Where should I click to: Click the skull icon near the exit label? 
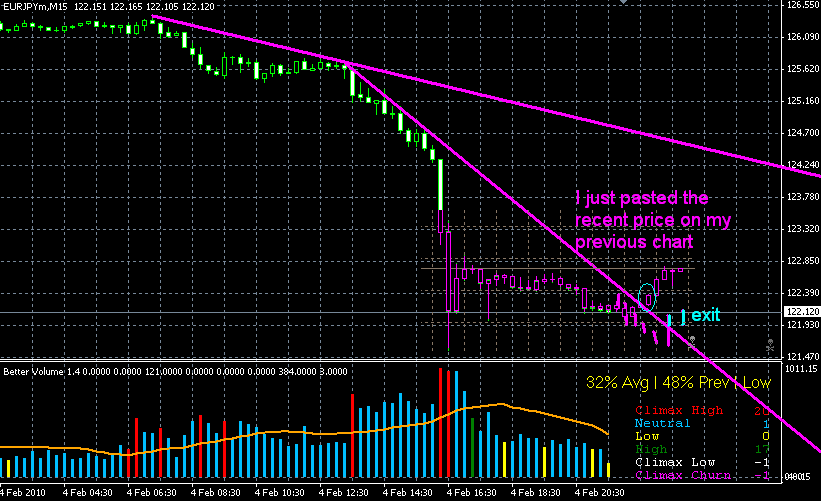click(x=692, y=342)
